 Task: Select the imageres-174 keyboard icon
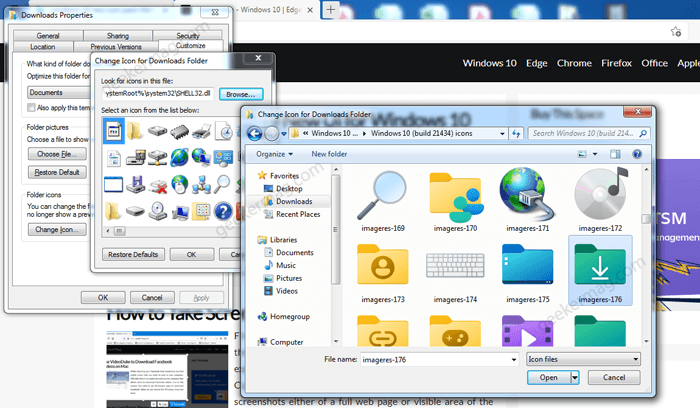coord(455,273)
